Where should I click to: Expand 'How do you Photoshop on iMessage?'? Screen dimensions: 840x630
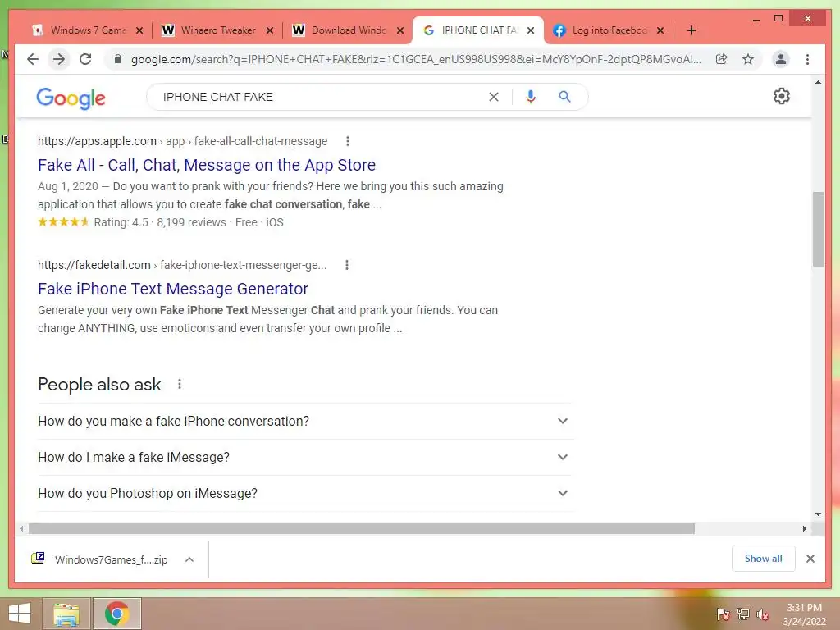coord(305,493)
